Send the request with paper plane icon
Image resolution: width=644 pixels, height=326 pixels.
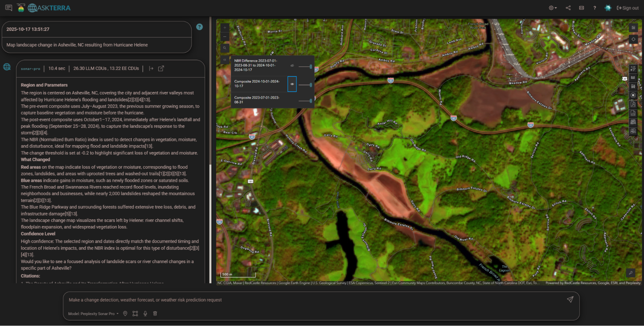pos(570,300)
